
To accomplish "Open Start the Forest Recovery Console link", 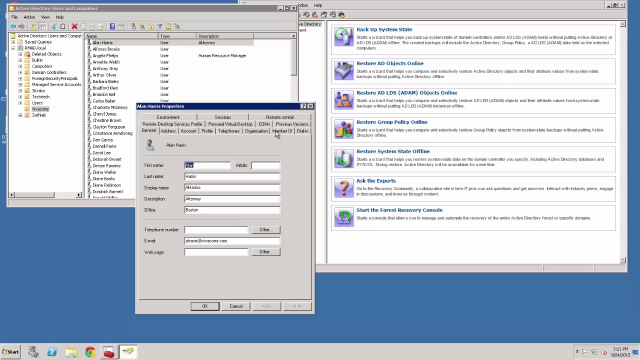I will [399, 210].
